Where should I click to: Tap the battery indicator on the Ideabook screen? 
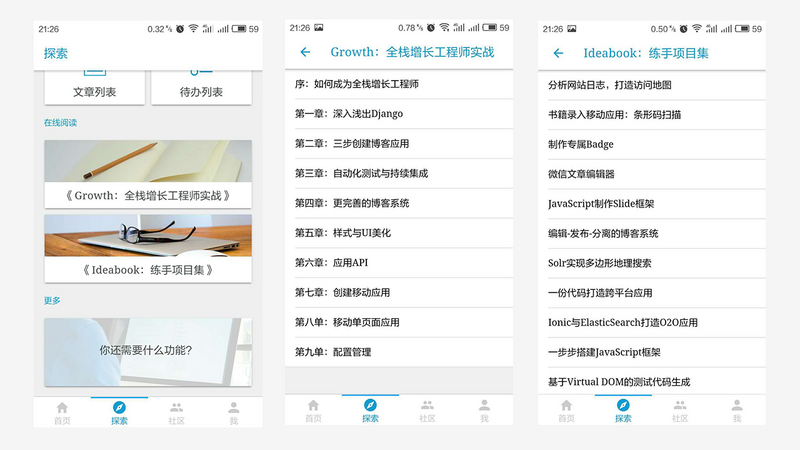pyautogui.click(x=742, y=29)
